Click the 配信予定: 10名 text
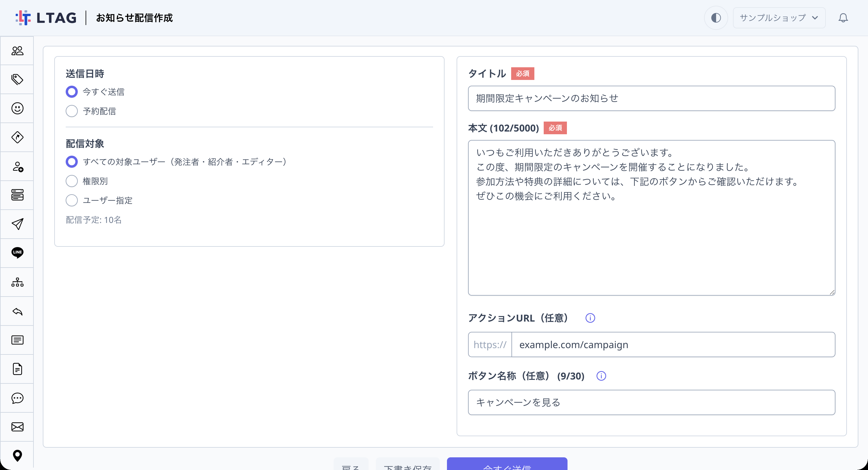The height and width of the screenshot is (470, 868). tap(94, 220)
